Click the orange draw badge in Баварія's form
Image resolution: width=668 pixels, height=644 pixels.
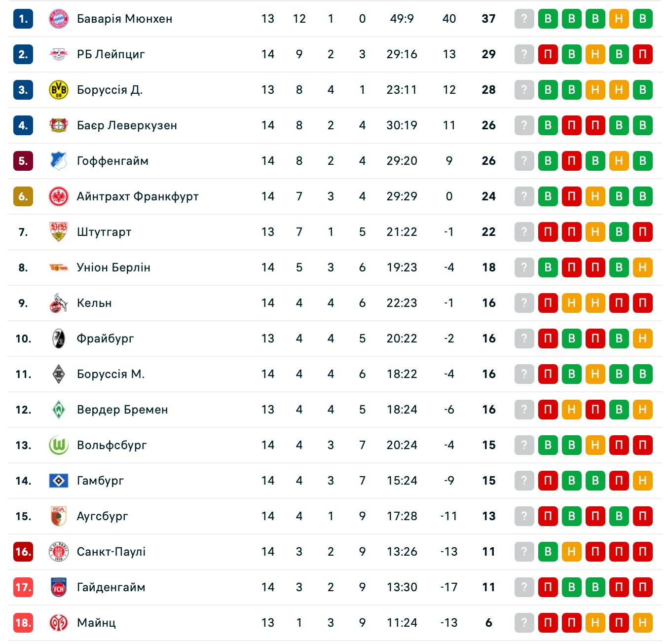(x=619, y=19)
